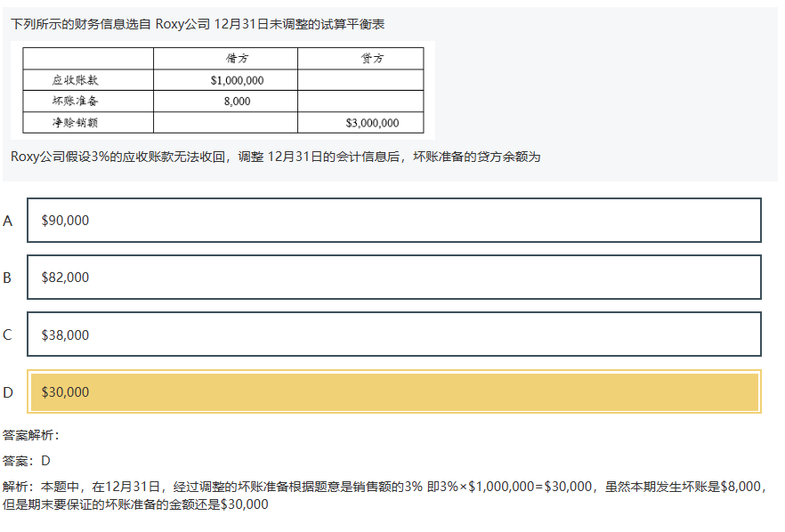Click the $1,000,000 debit cell
785x532 pixels.
(237, 80)
